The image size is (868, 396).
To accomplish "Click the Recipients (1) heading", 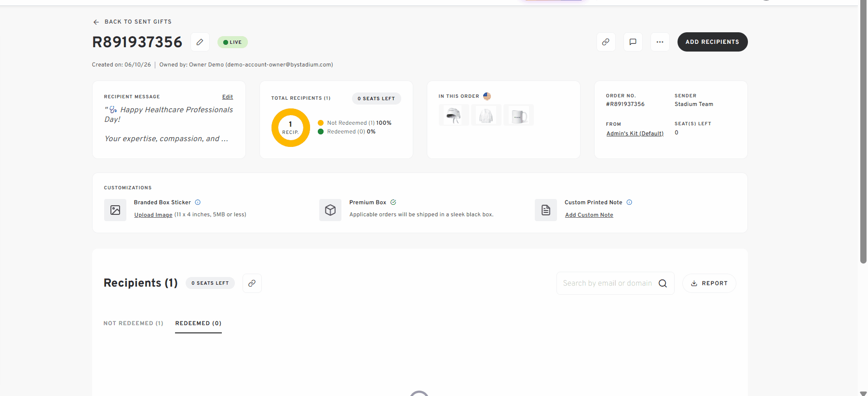I will pyautogui.click(x=141, y=283).
